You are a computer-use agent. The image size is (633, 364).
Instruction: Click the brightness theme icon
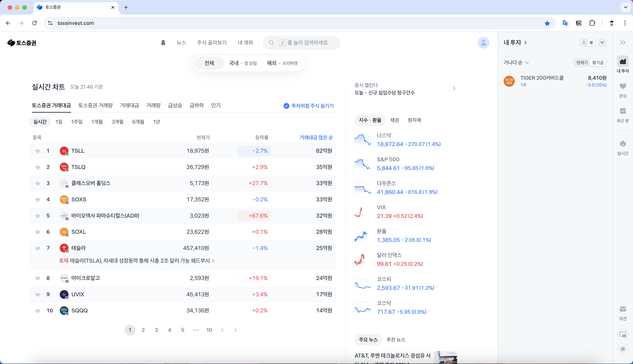(x=623, y=349)
